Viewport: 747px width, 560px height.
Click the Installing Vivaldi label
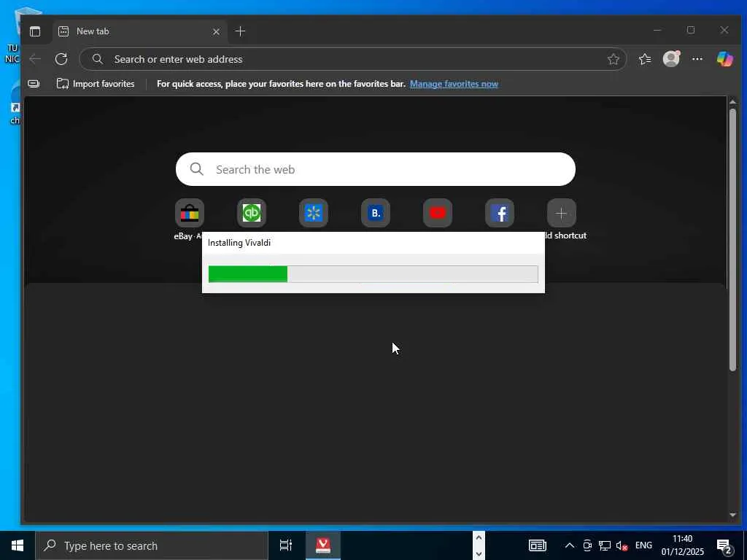click(x=239, y=243)
